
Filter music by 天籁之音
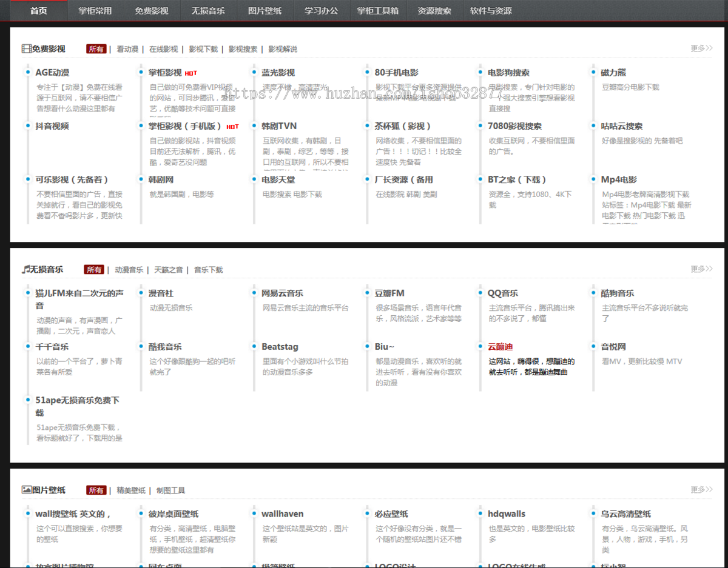coord(169,270)
